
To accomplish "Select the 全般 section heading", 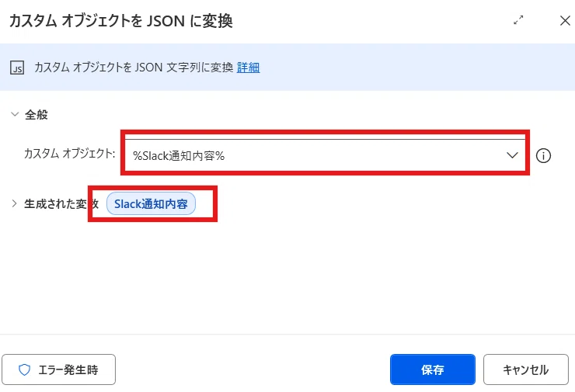I will (37, 115).
